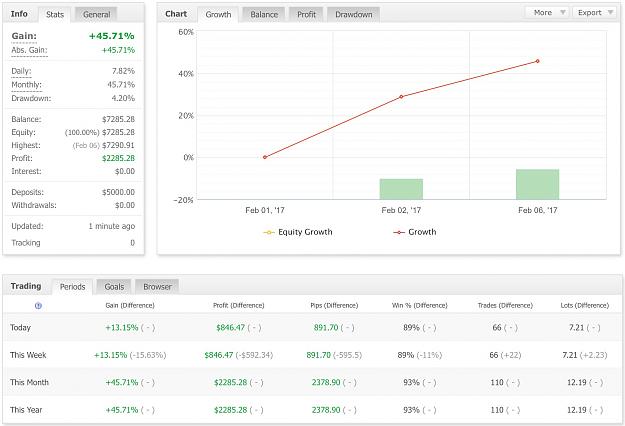
Task: Click the 1 minute ago Updated value
Action: [x=112, y=226]
